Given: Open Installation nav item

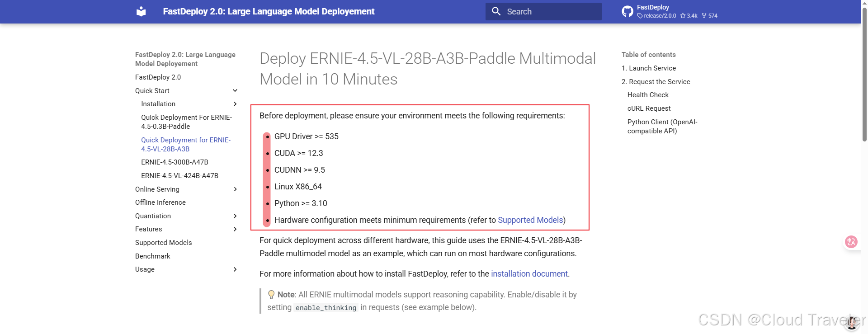Looking at the screenshot, I should click(x=158, y=104).
